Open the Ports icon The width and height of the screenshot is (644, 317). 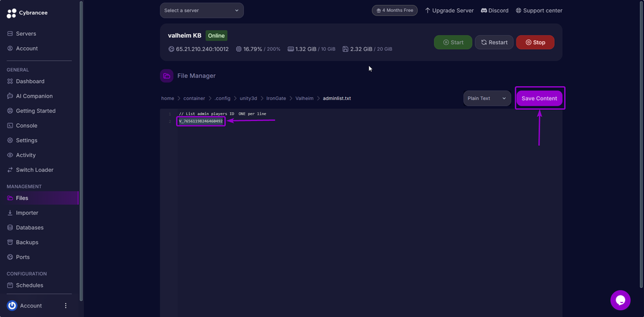[10, 257]
